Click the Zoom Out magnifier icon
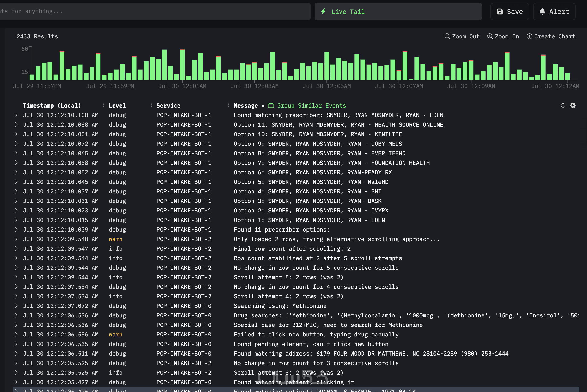Viewport: 587px width, 392px height. tap(447, 36)
